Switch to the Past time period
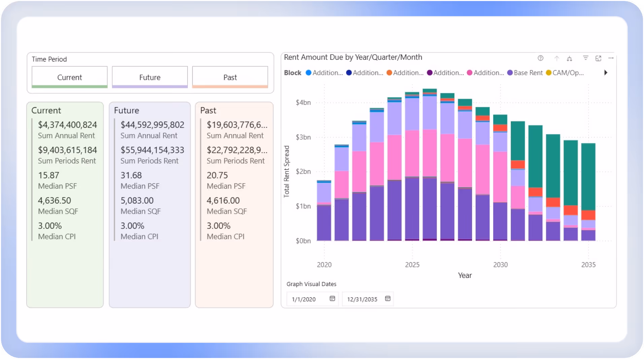This screenshot has height=359, width=644. coord(230,77)
